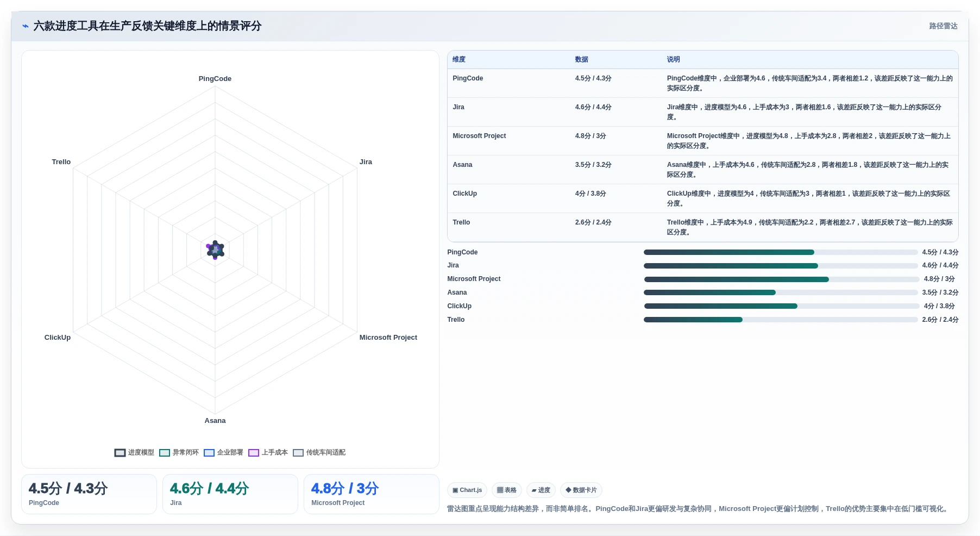
Task: Click the table description starting with Jira维度中
Action: (x=804, y=112)
